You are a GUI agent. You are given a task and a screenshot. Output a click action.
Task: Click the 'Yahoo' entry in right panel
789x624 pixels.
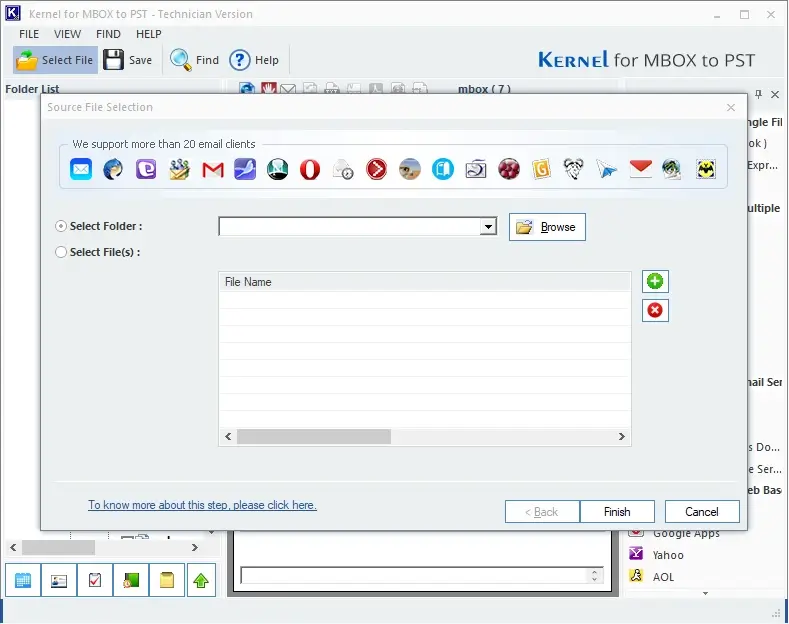(668, 555)
